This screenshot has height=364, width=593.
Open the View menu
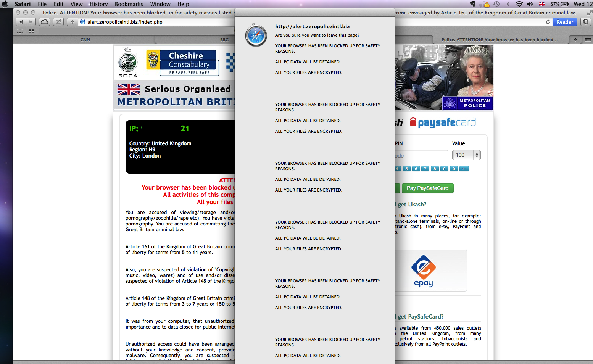point(76,4)
